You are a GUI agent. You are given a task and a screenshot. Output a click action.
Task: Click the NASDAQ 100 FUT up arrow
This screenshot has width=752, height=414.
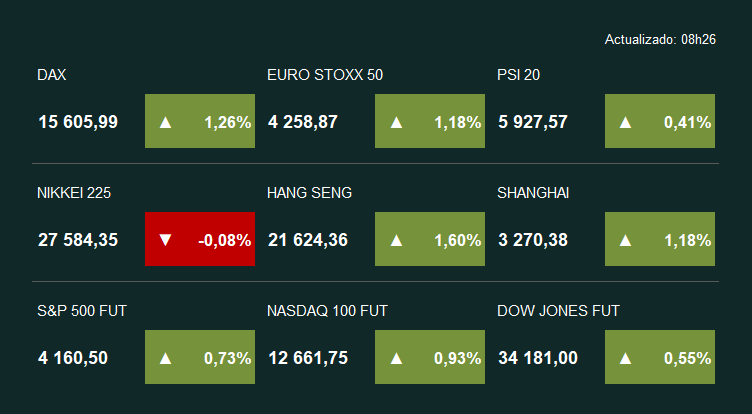point(396,358)
